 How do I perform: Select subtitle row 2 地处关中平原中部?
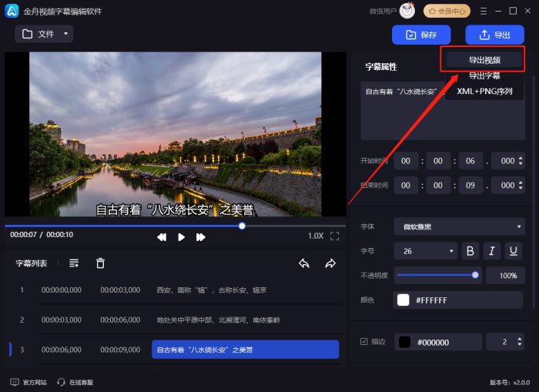coord(218,320)
